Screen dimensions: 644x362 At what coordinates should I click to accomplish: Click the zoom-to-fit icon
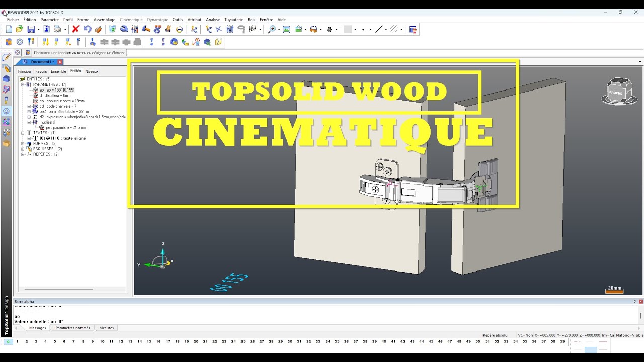[286, 29]
